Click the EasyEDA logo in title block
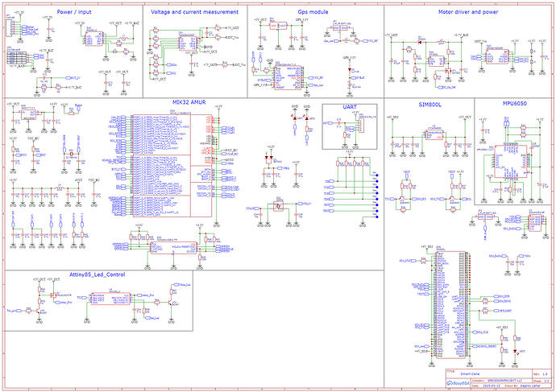Viewport: 556px width, 392px height. point(458,383)
